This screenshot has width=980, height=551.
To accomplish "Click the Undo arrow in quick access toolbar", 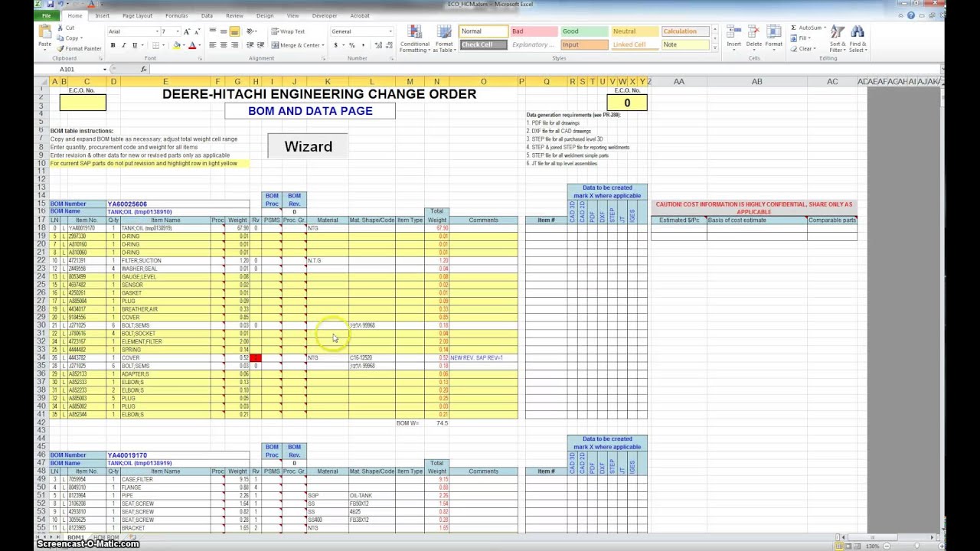I will (60, 5).
